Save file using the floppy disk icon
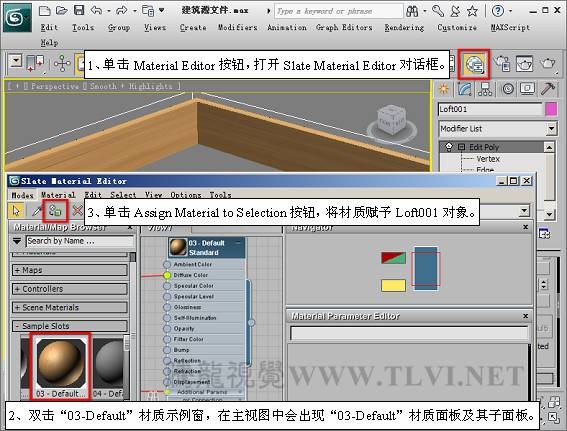Viewport: 567px width, 431px height. coord(79,10)
